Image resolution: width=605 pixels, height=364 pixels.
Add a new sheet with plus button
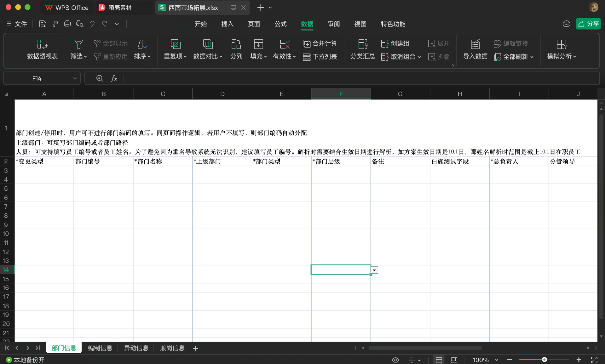196,348
